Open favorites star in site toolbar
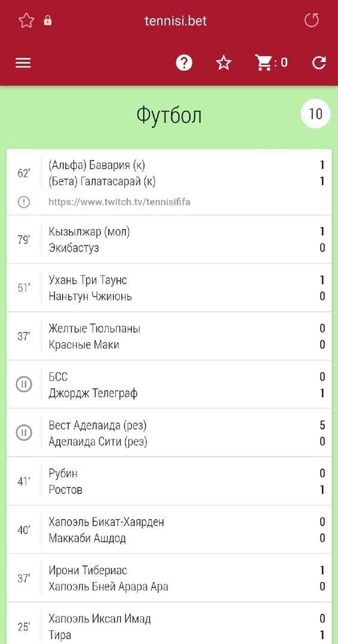Screen dimensions: 338x644 [224, 63]
